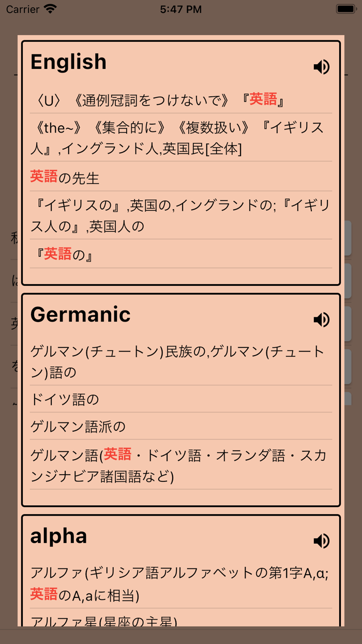Mute playback using the "English" speaker icon
The image size is (362, 644).
coord(322,67)
